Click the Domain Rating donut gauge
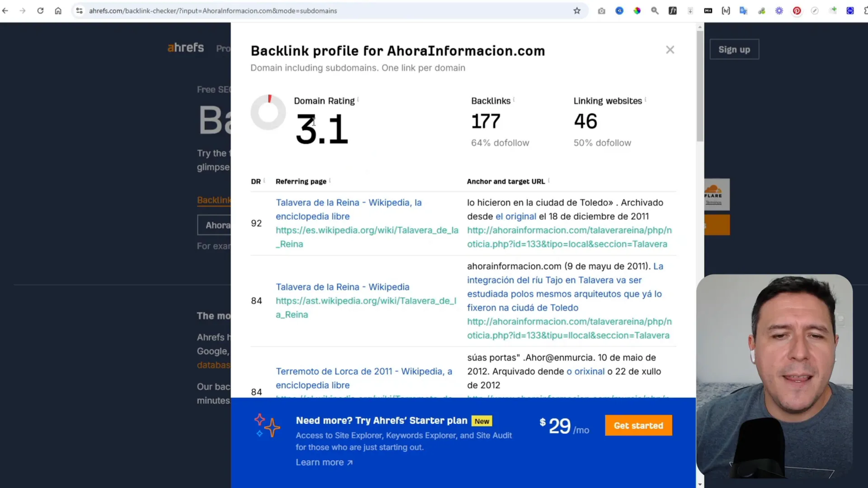868x488 pixels. (268, 112)
